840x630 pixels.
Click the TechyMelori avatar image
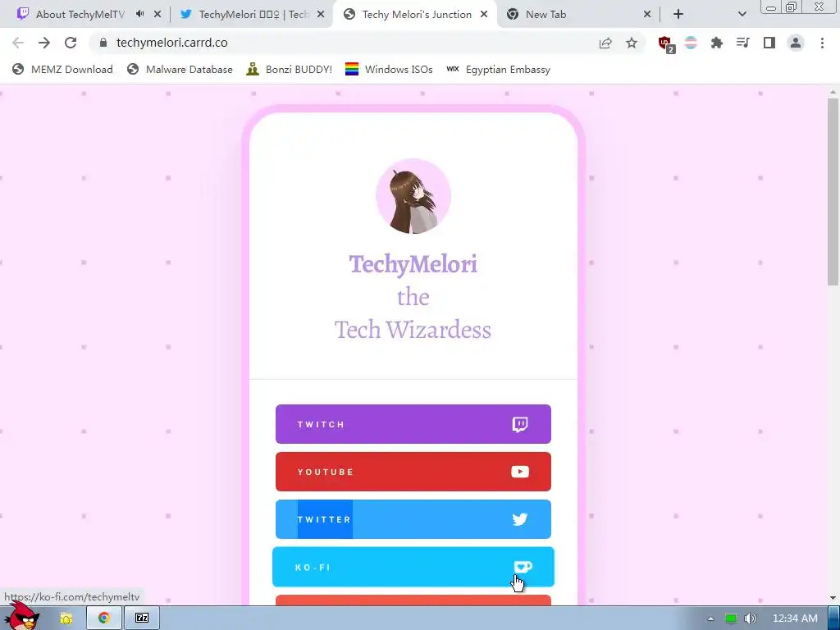pos(413,196)
